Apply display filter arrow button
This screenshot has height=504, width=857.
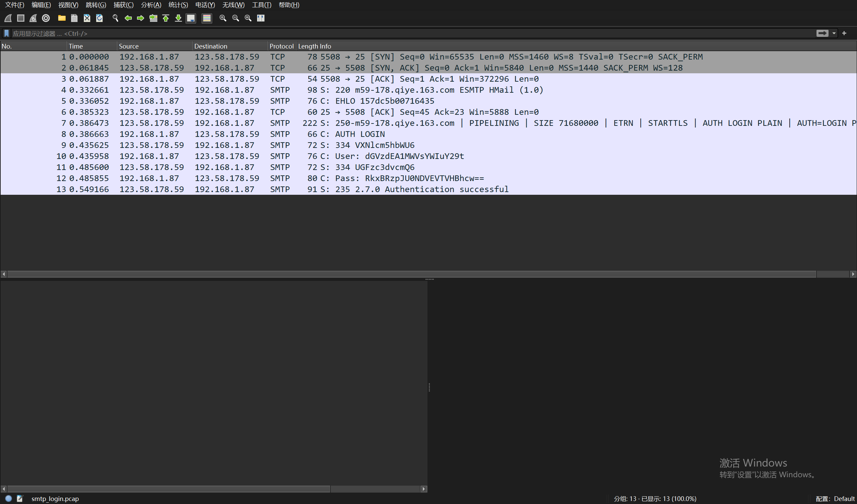click(x=822, y=33)
